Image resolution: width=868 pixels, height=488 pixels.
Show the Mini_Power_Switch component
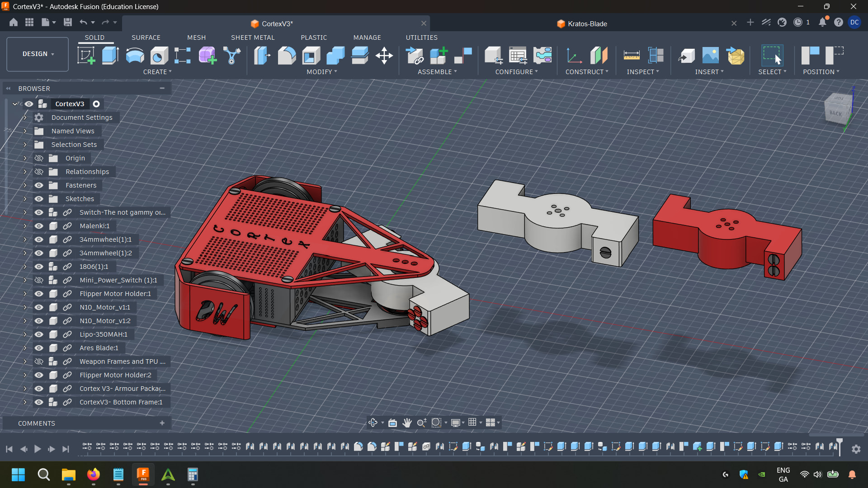pos(39,280)
